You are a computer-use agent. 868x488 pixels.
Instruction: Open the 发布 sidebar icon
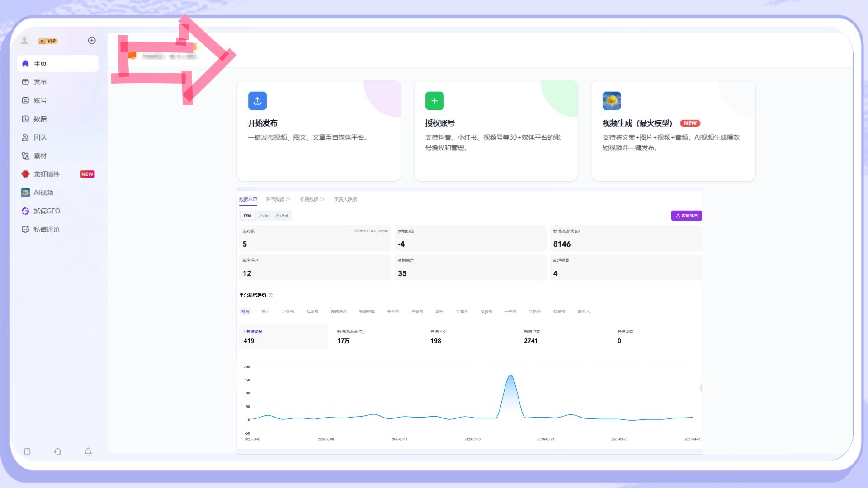(25, 82)
